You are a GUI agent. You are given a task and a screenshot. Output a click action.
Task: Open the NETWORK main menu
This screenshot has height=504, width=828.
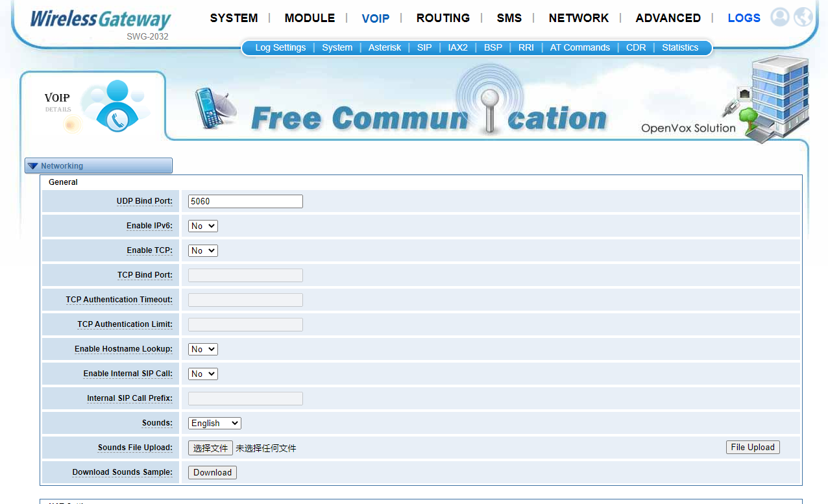[x=579, y=18]
